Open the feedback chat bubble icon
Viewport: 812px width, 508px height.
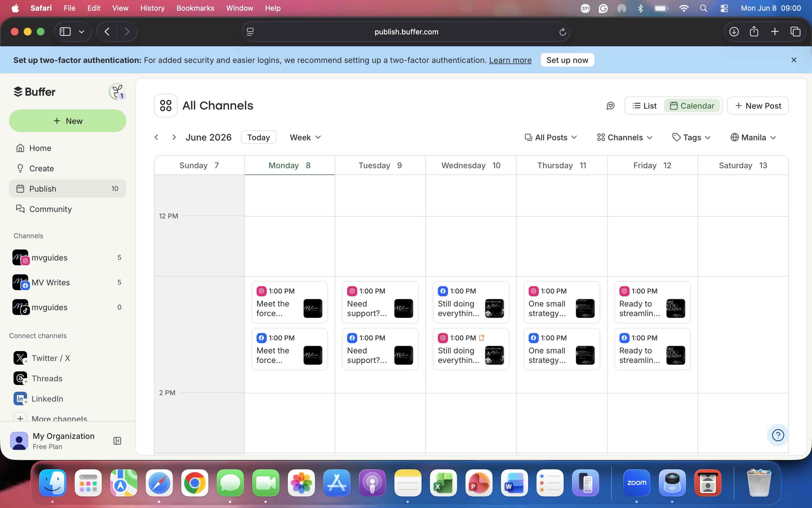(610, 106)
